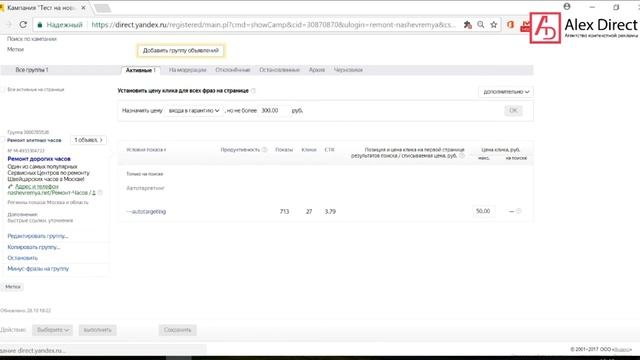Click the выполнить button
This screenshot has height=360, width=640.
(x=98, y=330)
